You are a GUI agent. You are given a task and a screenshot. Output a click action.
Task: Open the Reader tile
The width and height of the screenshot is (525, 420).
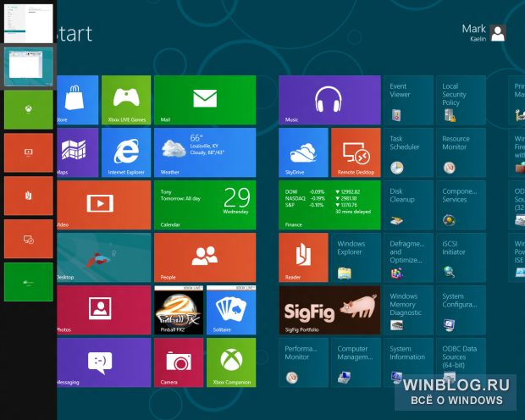303,257
